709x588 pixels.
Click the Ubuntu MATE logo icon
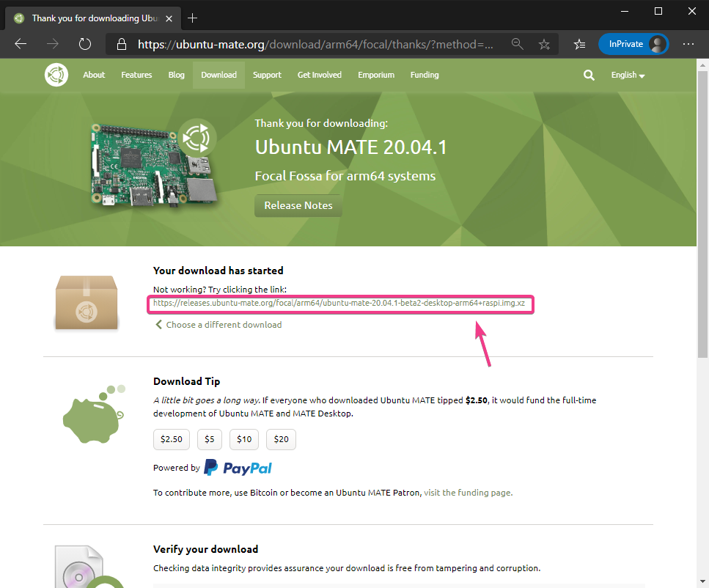point(56,75)
